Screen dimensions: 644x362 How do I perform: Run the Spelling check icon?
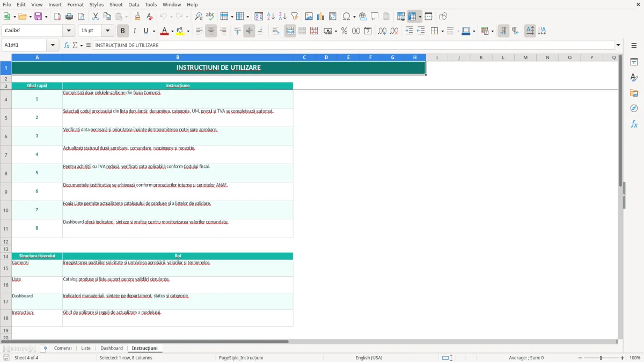pos(210,16)
